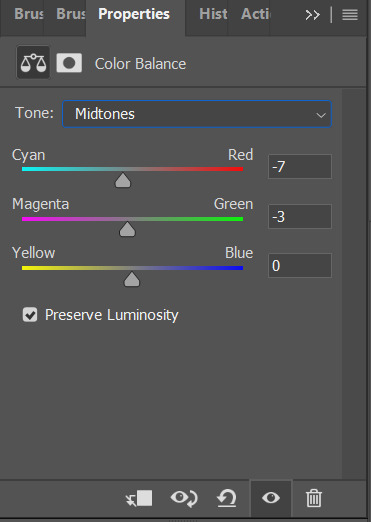Click the Cyan-Red slider handle
371x522 pixels.
pyautogui.click(x=123, y=180)
